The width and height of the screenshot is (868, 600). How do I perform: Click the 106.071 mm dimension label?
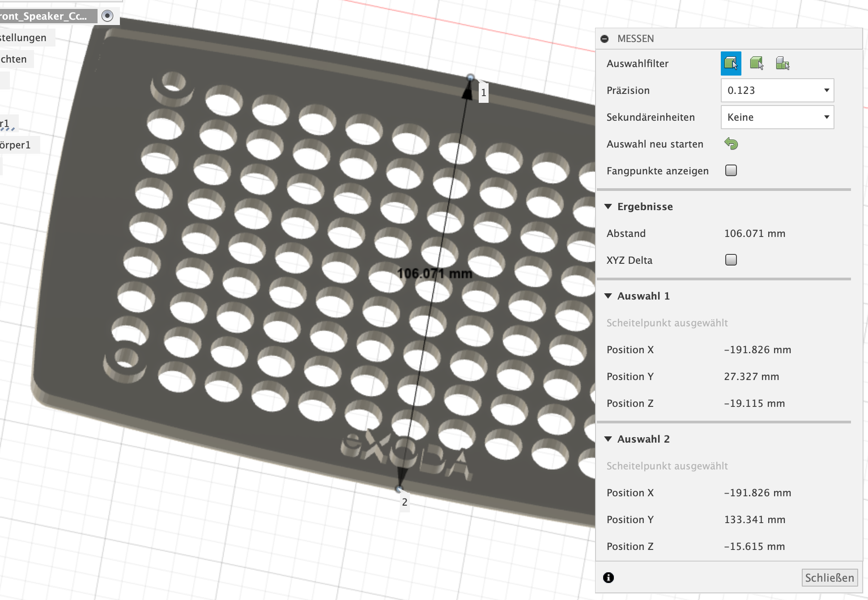(x=435, y=274)
